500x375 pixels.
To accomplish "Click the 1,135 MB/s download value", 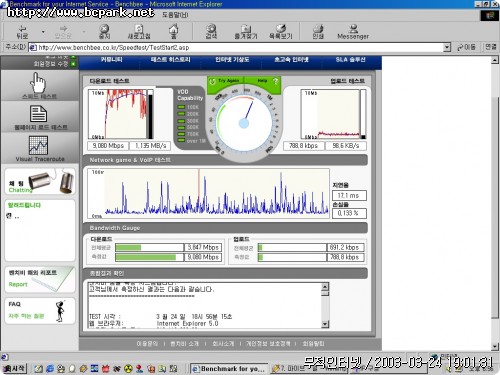I will click(x=150, y=146).
